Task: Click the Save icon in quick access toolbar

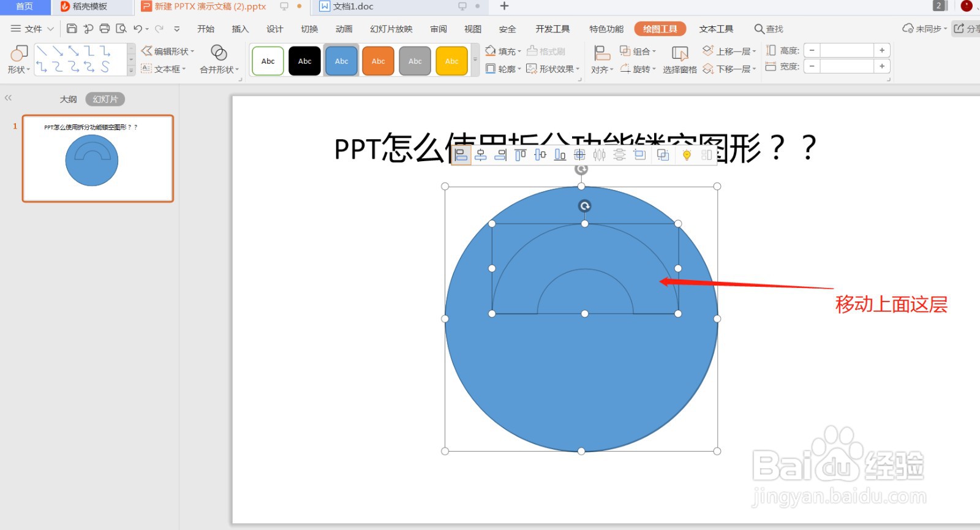Action: coord(72,29)
